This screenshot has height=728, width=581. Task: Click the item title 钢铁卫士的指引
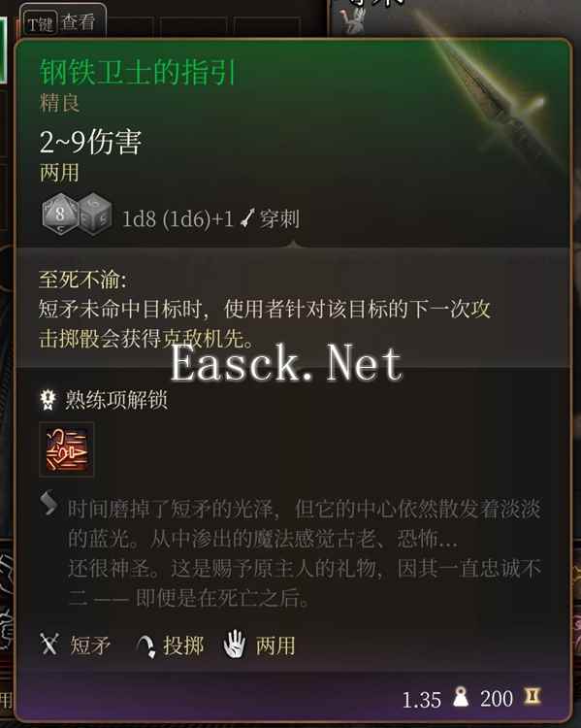pos(138,72)
